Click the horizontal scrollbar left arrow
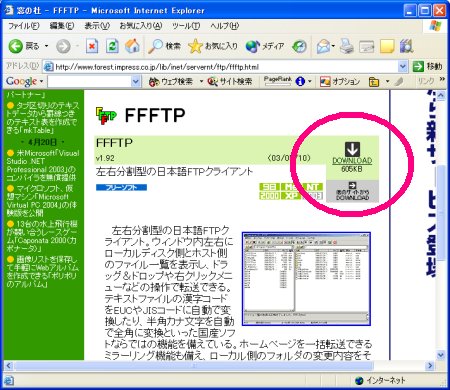Image resolution: width=450 pixels, height=390 pixels. [9, 366]
